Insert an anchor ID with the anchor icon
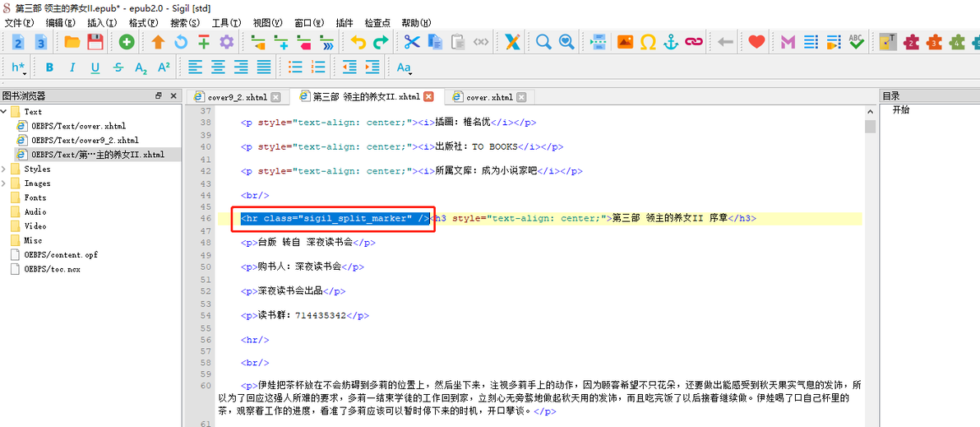This screenshot has width=980, height=427. (x=671, y=42)
